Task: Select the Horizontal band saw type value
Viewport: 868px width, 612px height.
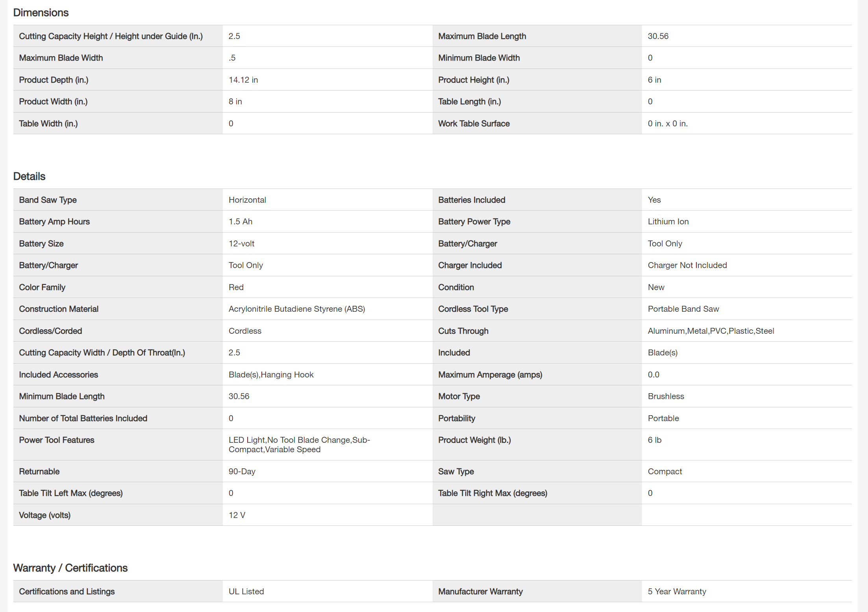Action: [247, 200]
